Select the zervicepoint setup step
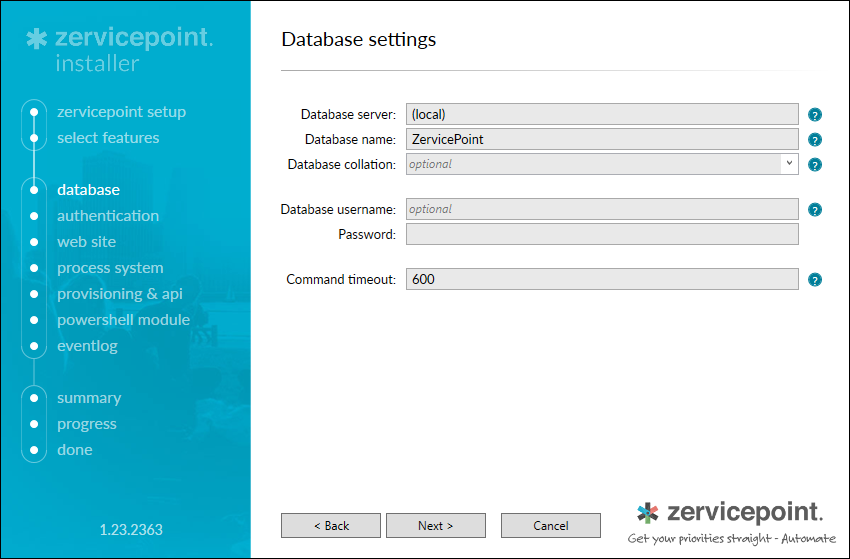 click(x=121, y=112)
